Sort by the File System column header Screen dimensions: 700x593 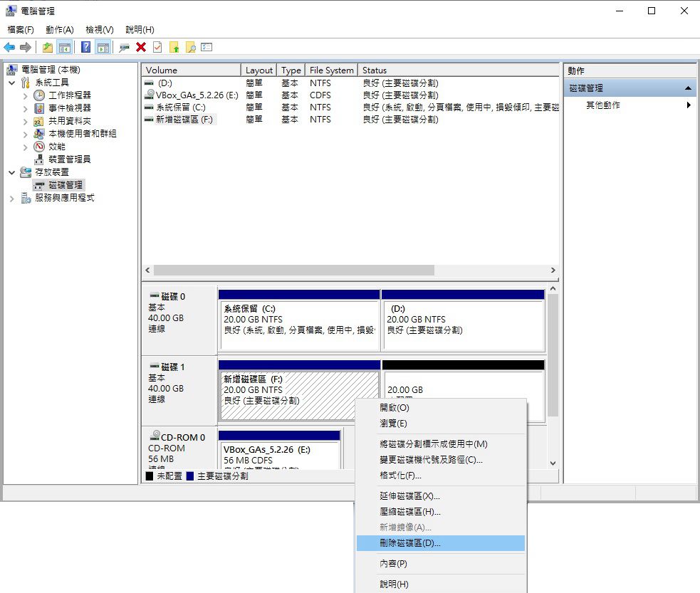pyautogui.click(x=332, y=70)
